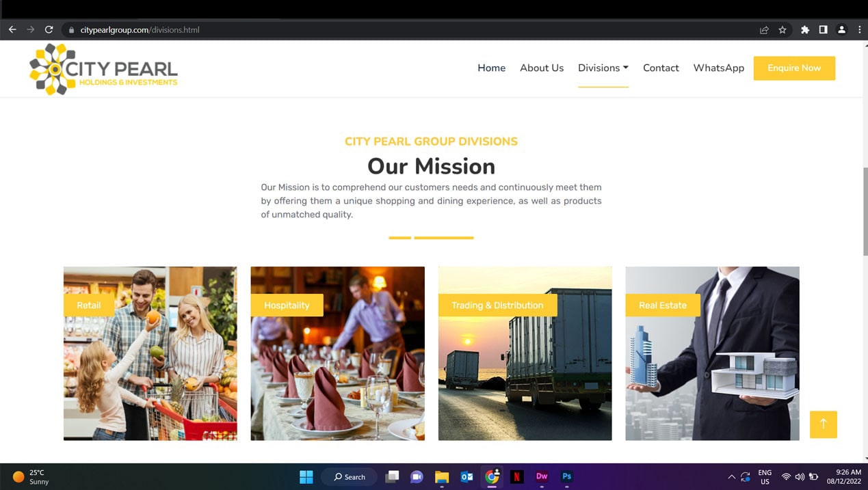Open the Chrome three-dot menu
The width and height of the screenshot is (868, 490).
859,30
